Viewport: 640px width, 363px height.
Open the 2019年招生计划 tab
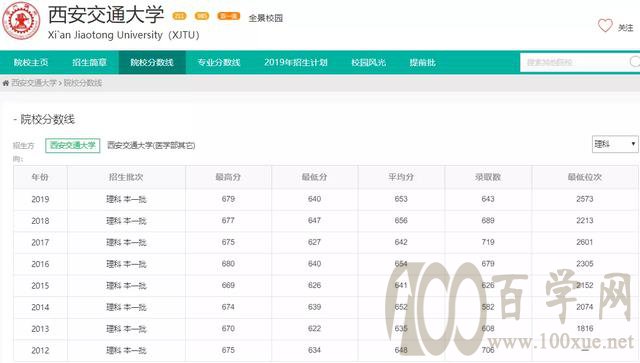296,62
